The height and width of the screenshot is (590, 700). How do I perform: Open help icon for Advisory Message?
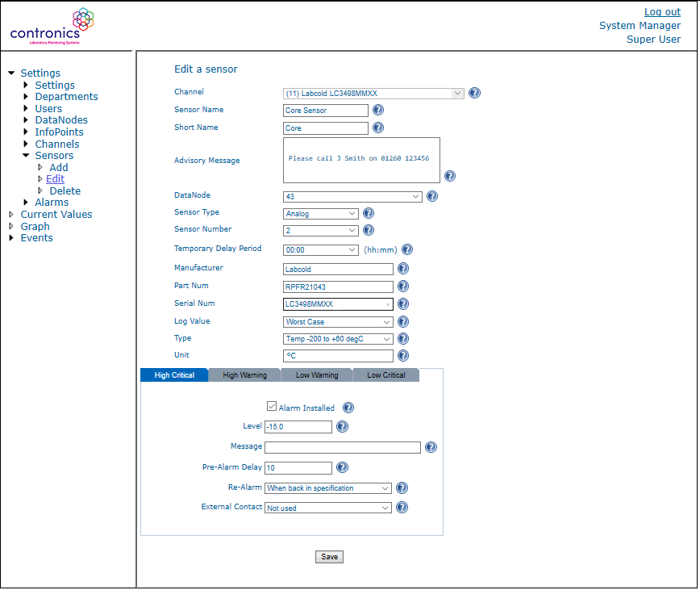click(450, 176)
